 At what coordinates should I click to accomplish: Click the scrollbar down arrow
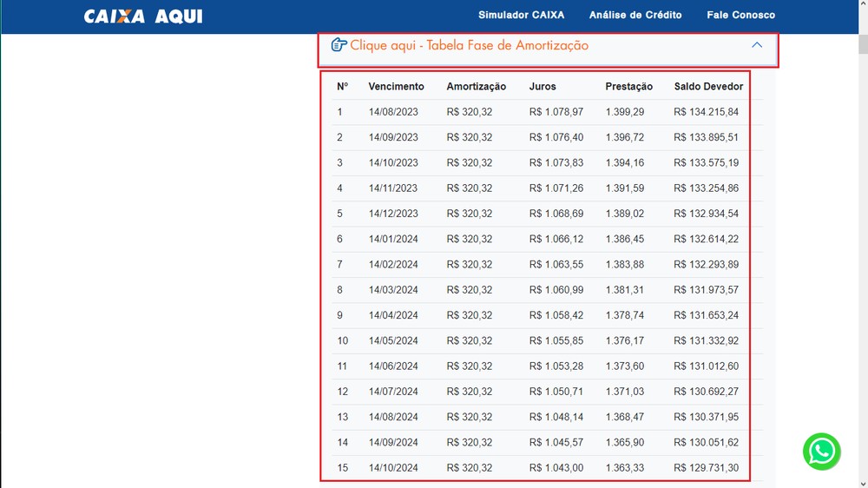[863, 484]
